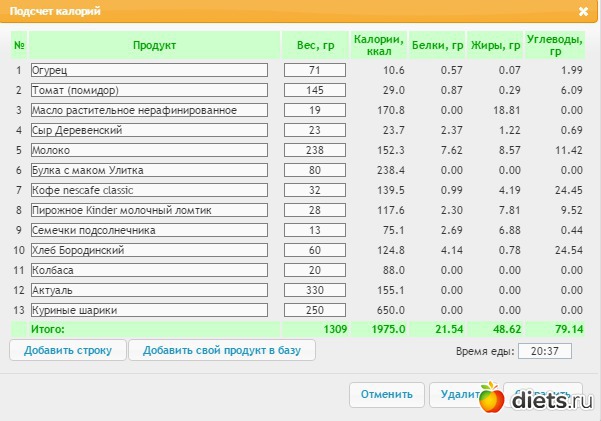Edit the meal time field 20:37
Viewport: 601px width, 421px height.
click(545, 351)
